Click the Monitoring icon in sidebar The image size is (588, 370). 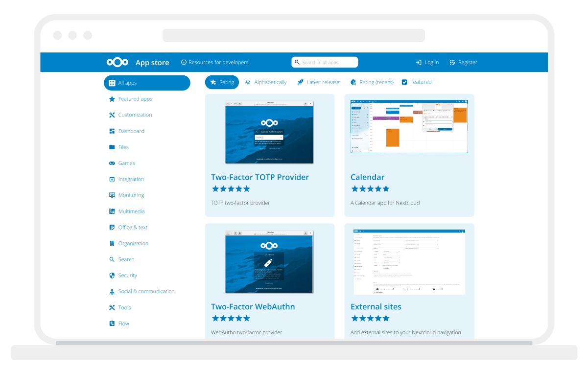point(112,195)
